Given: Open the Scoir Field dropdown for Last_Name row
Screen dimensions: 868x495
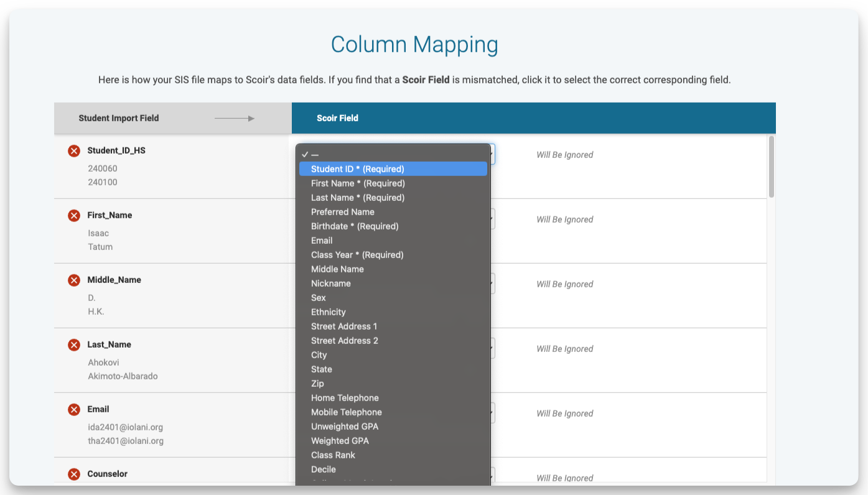Looking at the screenshot, I should pyautogui.click(x=493, y=348).
